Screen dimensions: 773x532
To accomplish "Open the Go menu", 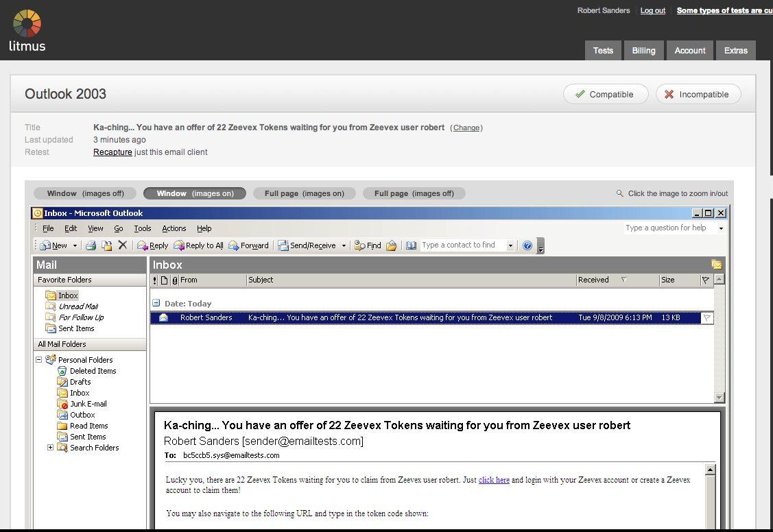I will click(x=118, y=228).
